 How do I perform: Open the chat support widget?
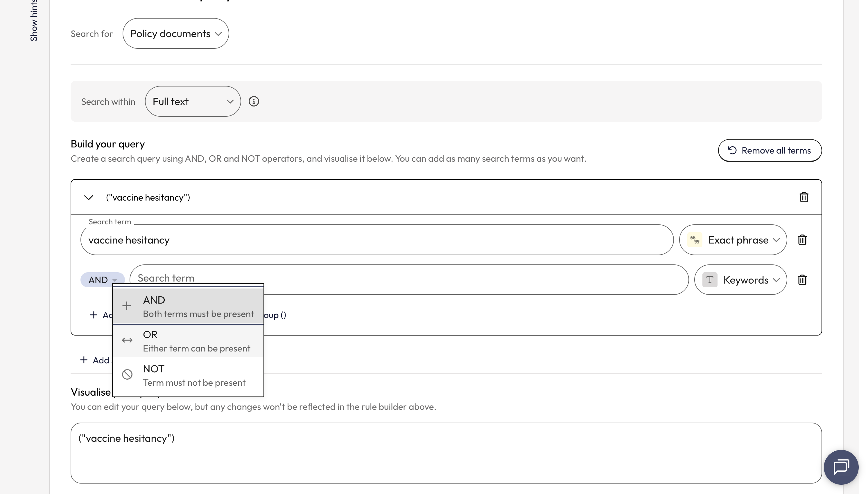pos(841,467)
